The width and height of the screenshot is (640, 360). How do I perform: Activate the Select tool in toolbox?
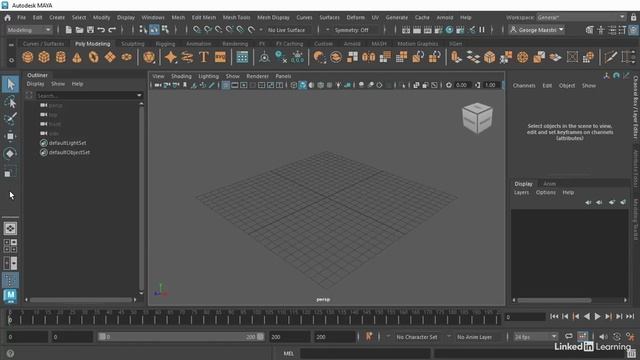[x=11, y=84]
